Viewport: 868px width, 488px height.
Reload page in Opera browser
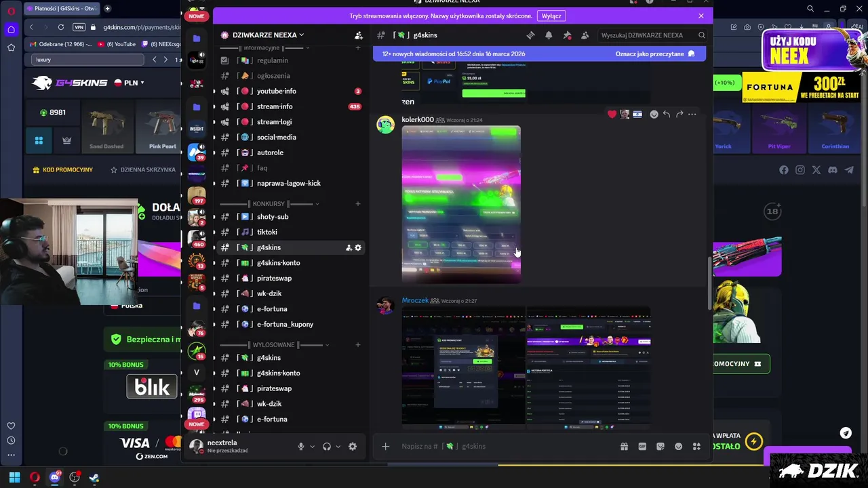(61, 27)
